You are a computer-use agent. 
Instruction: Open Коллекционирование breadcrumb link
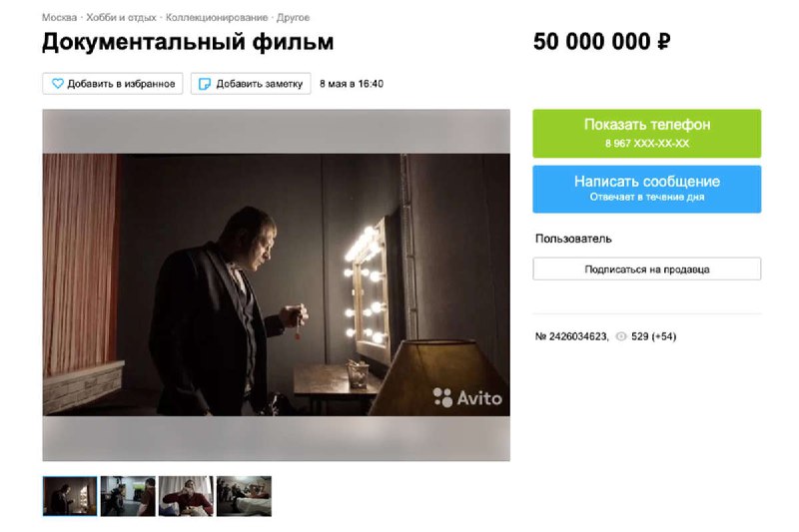point(217,17)
